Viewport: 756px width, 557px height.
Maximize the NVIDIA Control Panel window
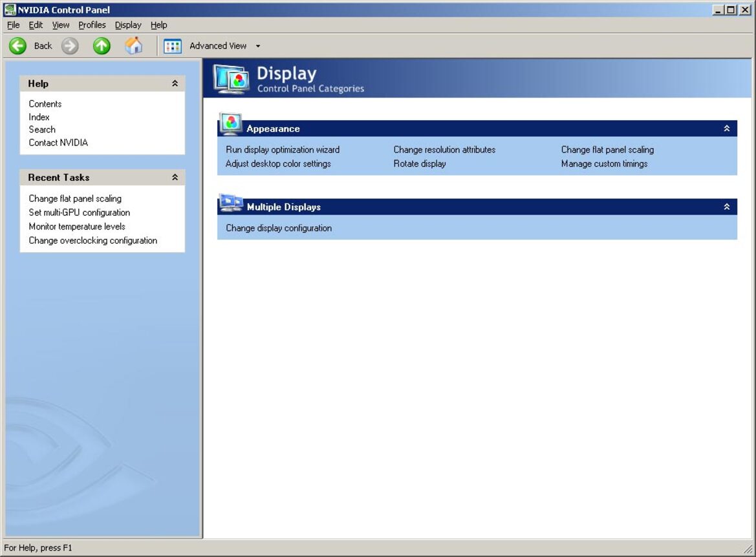pos(731,10)
